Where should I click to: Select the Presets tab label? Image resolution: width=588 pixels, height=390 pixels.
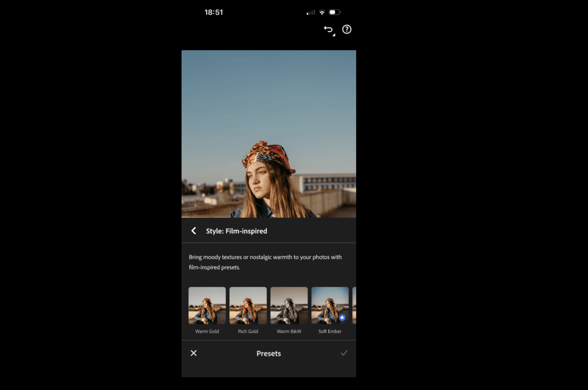coord(269,353)
